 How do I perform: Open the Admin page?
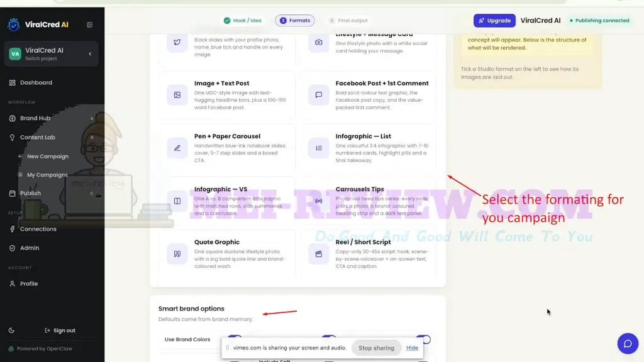tap(30, 248)
